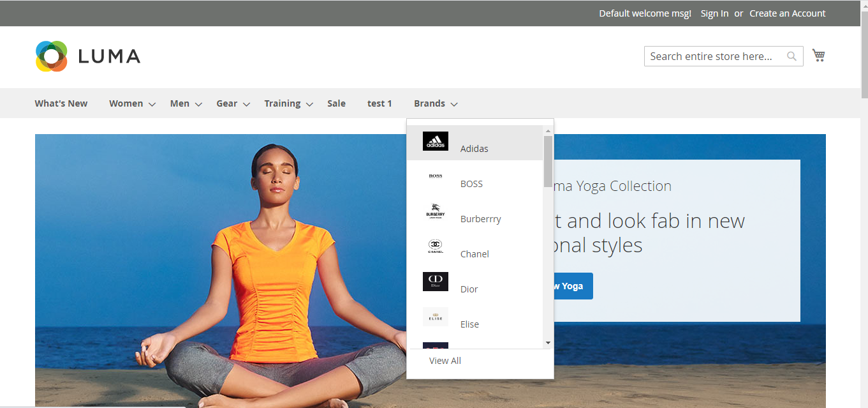Select the BOSS brand logo

[436, 176]
